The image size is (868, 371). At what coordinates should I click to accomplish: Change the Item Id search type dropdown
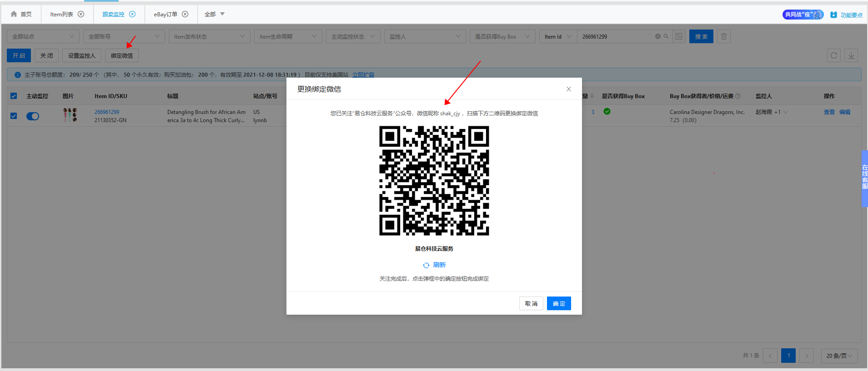click(558, 36)
